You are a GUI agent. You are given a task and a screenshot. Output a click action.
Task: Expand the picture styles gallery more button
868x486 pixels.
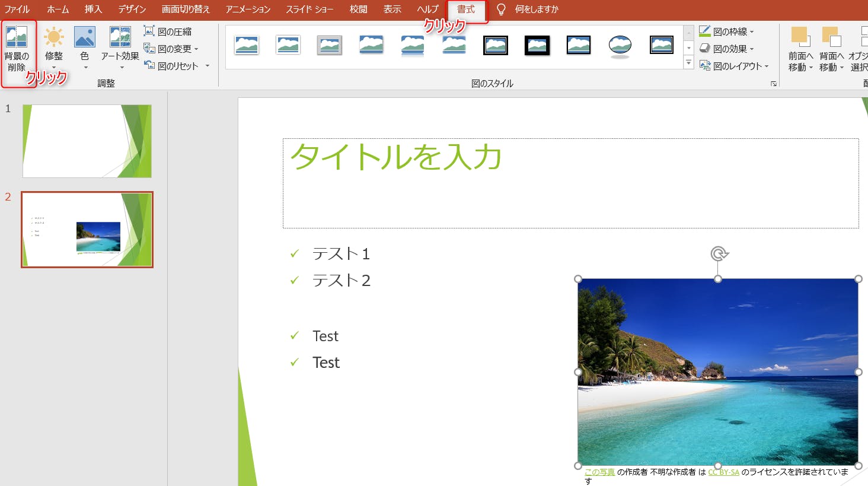click(688, 62)
